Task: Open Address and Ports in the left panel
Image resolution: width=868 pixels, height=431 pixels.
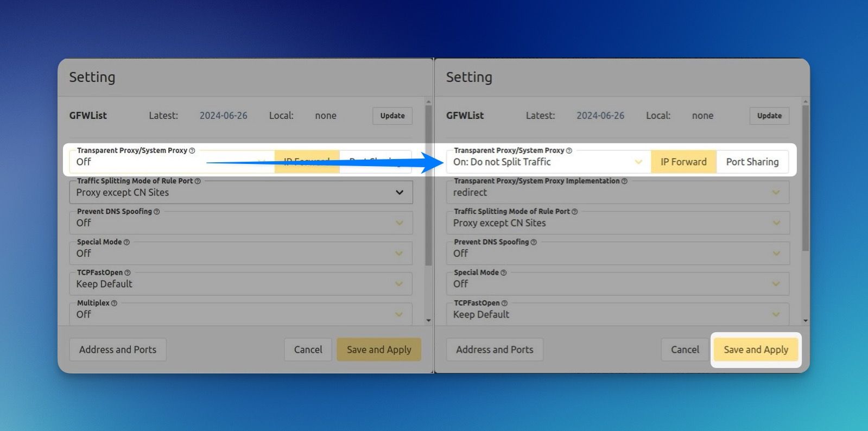Action: tap(118, 350)
